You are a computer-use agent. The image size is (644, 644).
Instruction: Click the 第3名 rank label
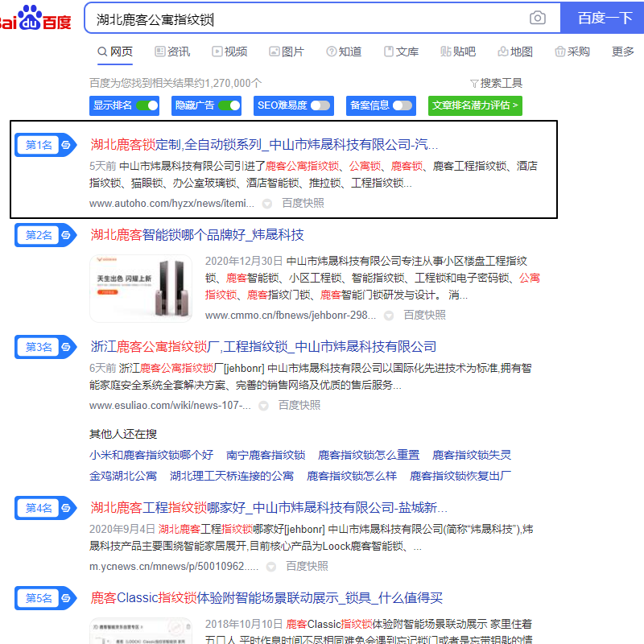point(39,347)
